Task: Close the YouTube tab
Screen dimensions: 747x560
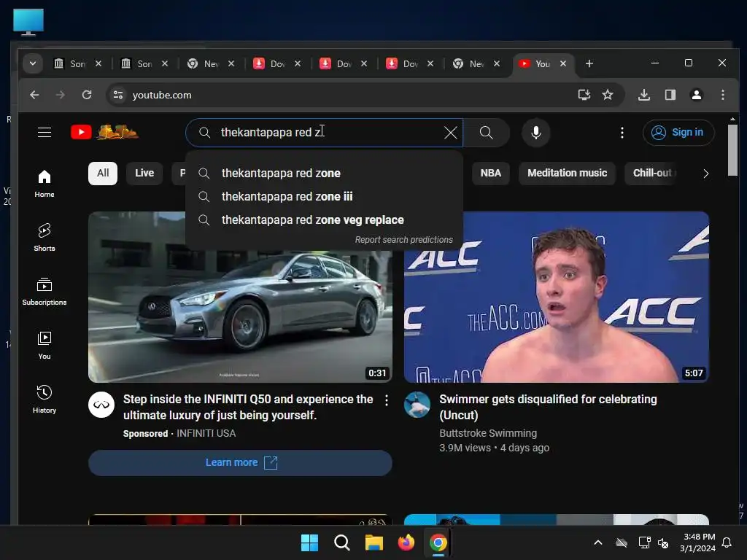Action: [563, 63]
